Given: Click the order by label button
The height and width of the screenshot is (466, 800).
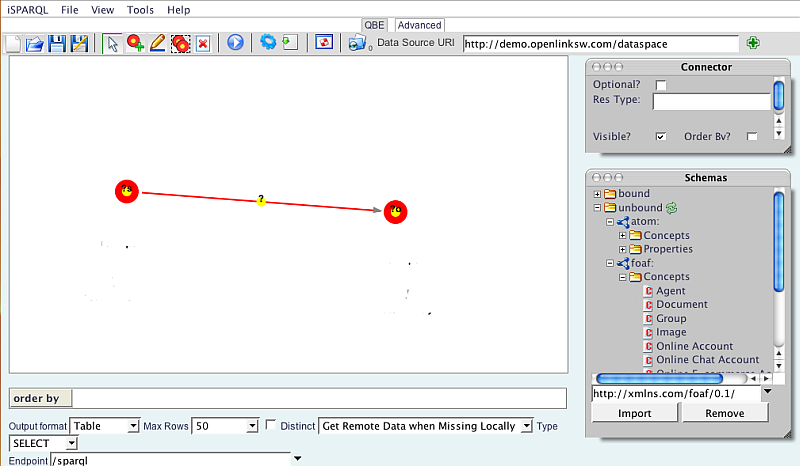Looking at the screenshot, I should (40, 398).
